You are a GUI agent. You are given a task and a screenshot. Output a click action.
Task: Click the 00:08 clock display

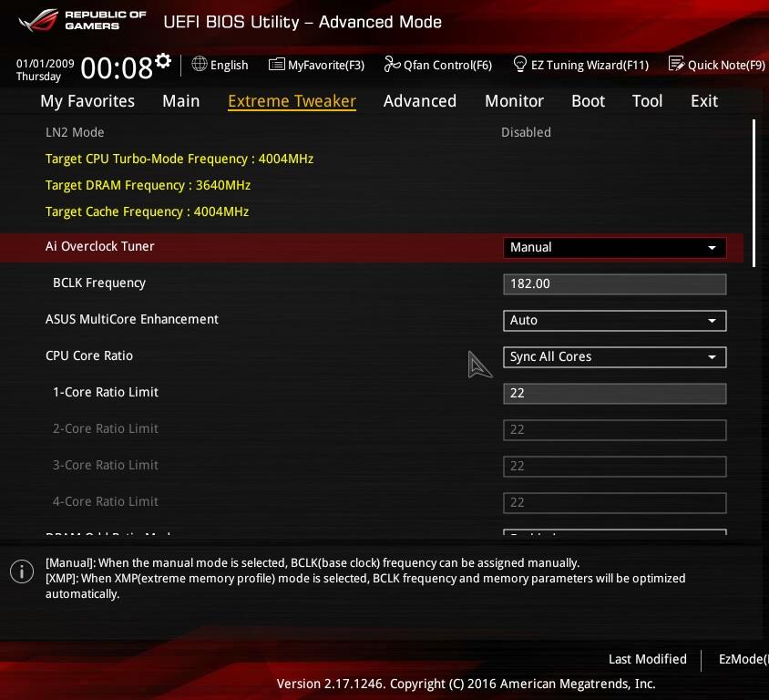click(117, 67)
